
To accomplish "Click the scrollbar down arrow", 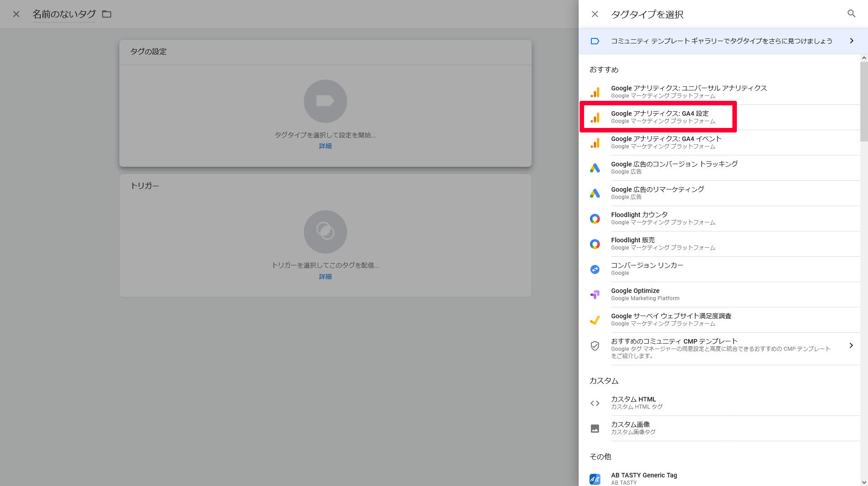I will point(864,482).
